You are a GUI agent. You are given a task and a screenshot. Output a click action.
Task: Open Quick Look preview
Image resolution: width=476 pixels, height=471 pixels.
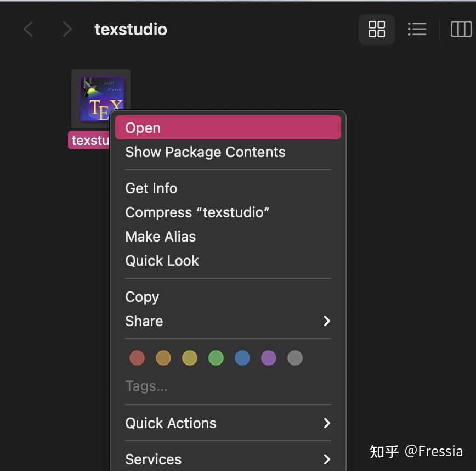point(162,261)
